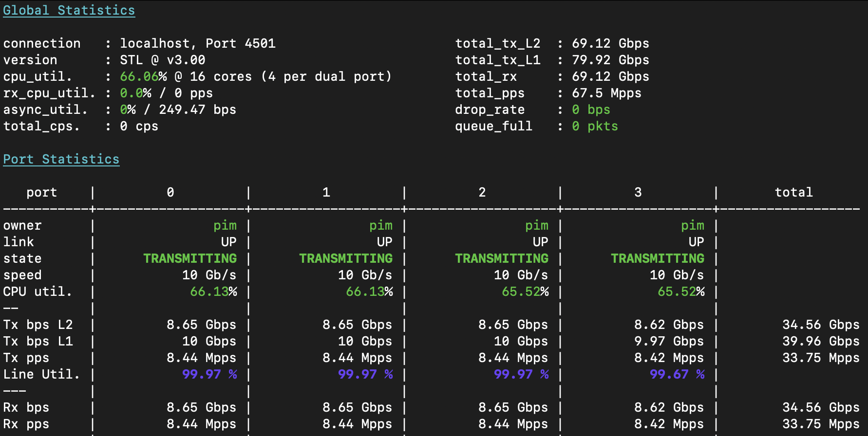Click the queue_full value 0 pkts

point(594,126)
